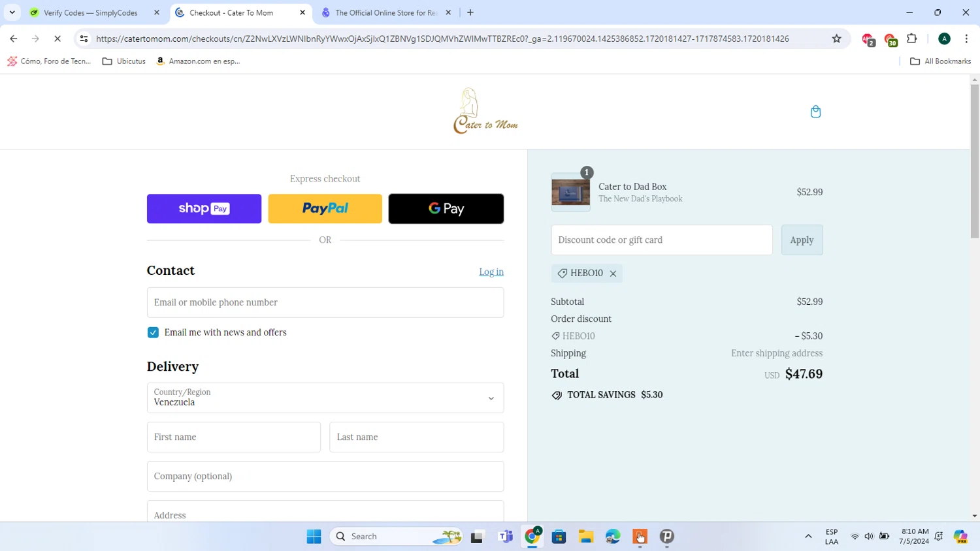Open Google Chrome from the taskbar
The width and height of the screenshot is (980, 551).
pos(532,537)
